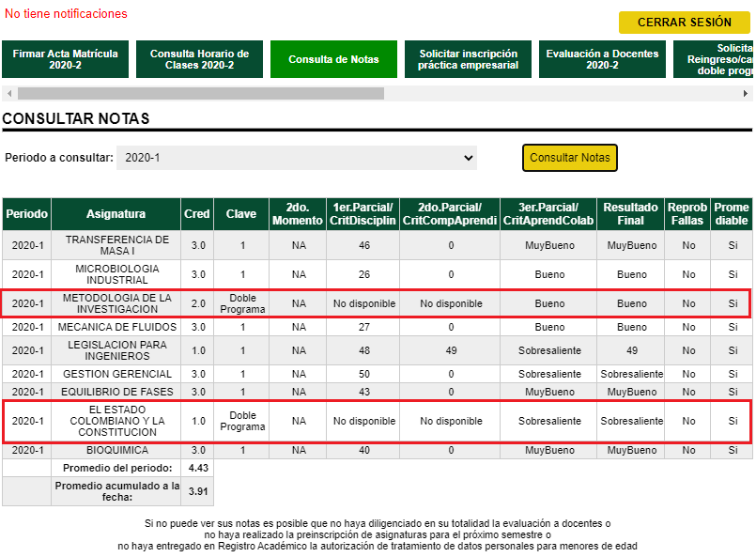Click the 3er.Parcial/CritAprendColab header
Screen dimensions: 756x557
548,213
